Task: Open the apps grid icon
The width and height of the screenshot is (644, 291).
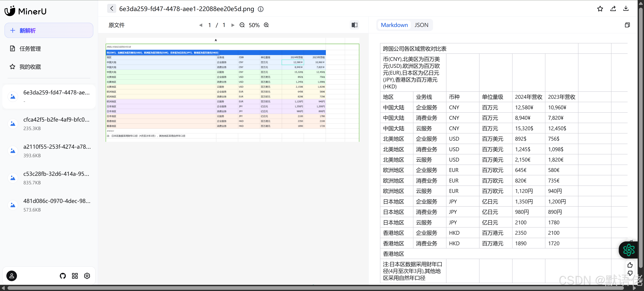Action: point(75,276)
